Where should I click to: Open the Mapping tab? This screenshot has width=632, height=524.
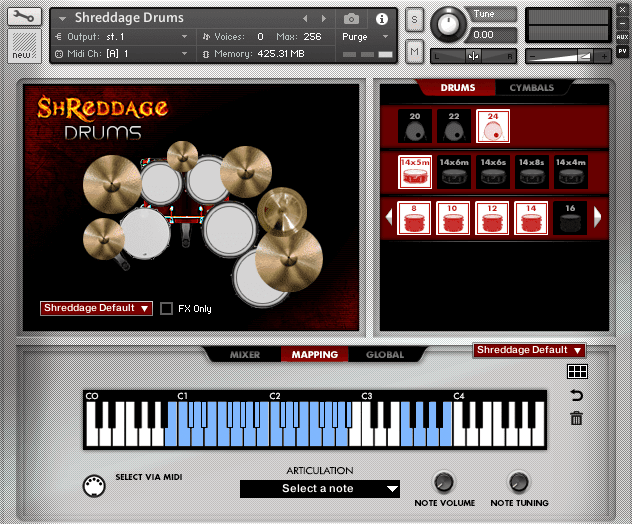(x=315, y=355)
